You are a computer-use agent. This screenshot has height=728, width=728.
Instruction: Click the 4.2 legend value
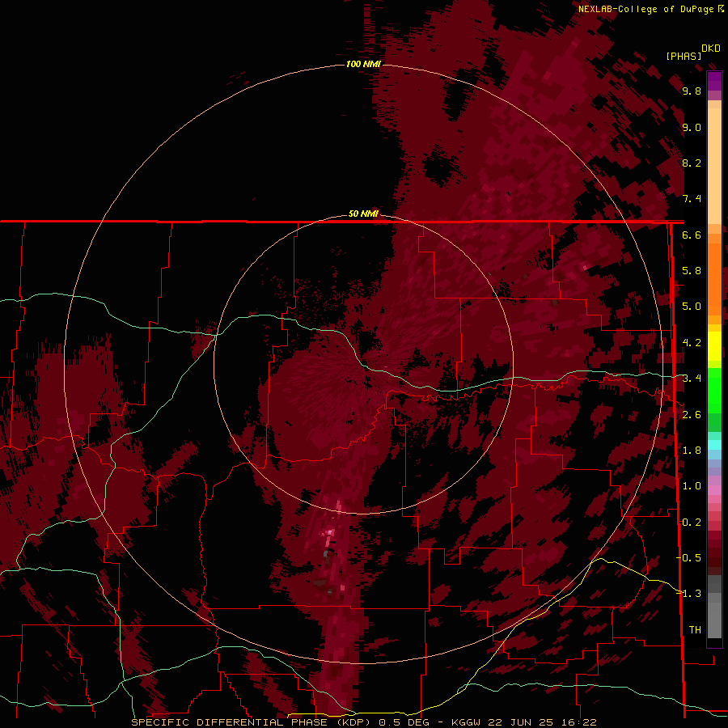pyautogui.click(x=692, y=343)
